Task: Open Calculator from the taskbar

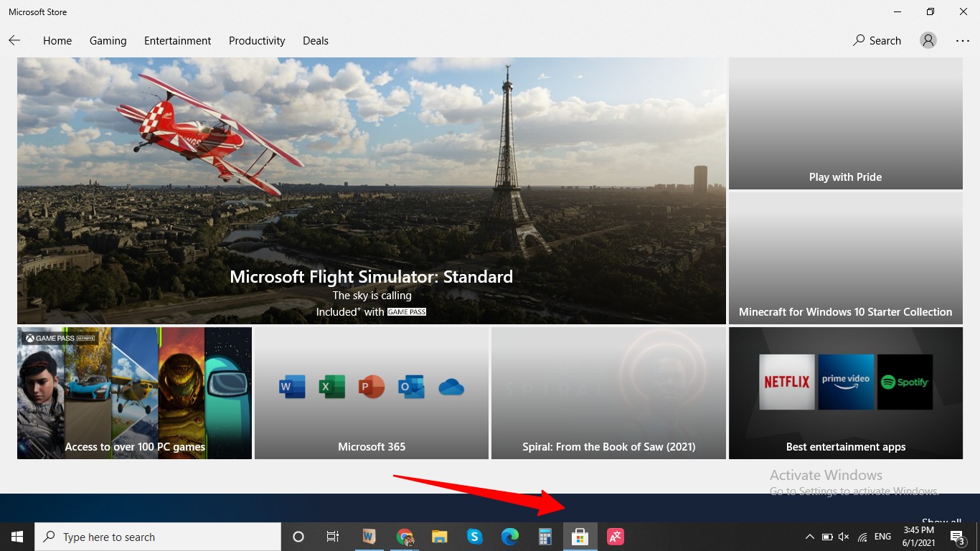Action: (545, 537)
